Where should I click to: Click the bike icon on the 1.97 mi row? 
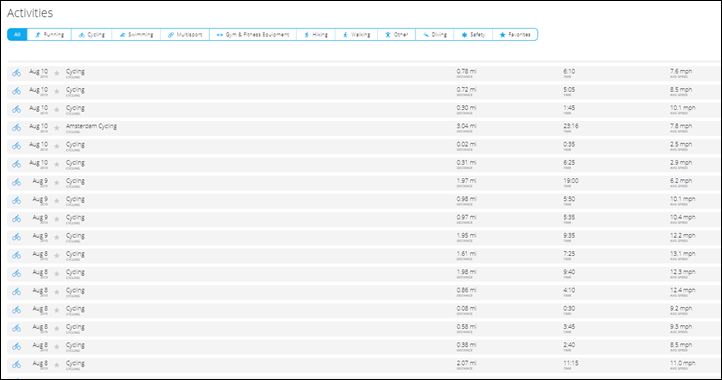(x=17, y=182)
